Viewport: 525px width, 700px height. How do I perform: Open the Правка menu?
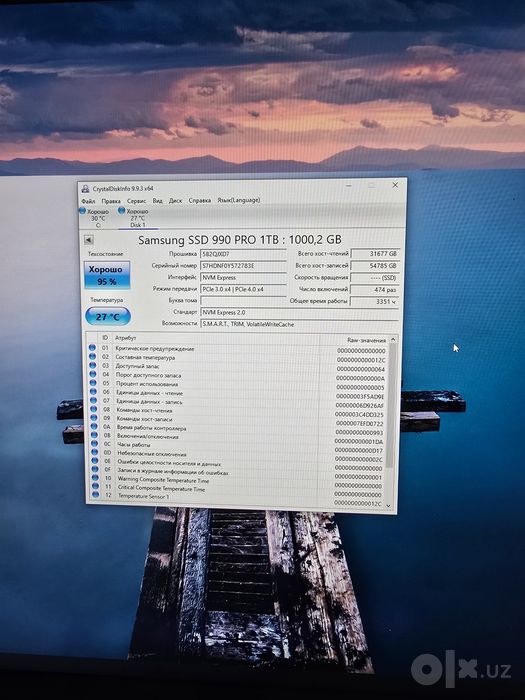111,201
